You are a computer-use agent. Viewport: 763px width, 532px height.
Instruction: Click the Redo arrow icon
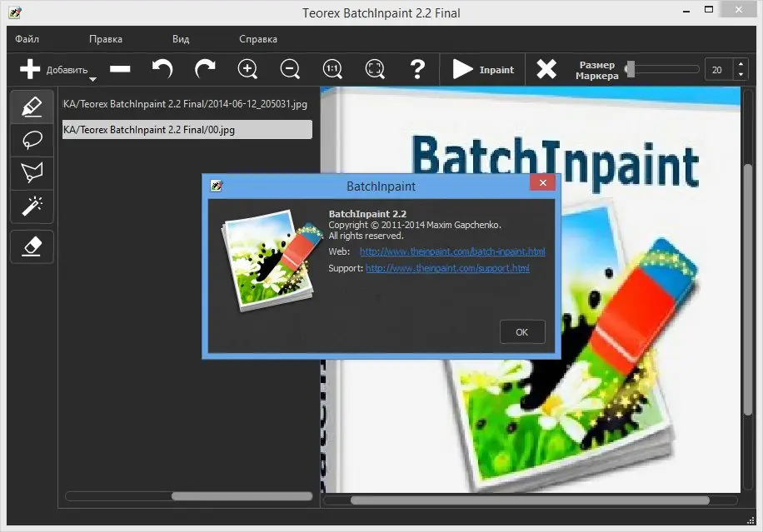click(x=205, y=69)
